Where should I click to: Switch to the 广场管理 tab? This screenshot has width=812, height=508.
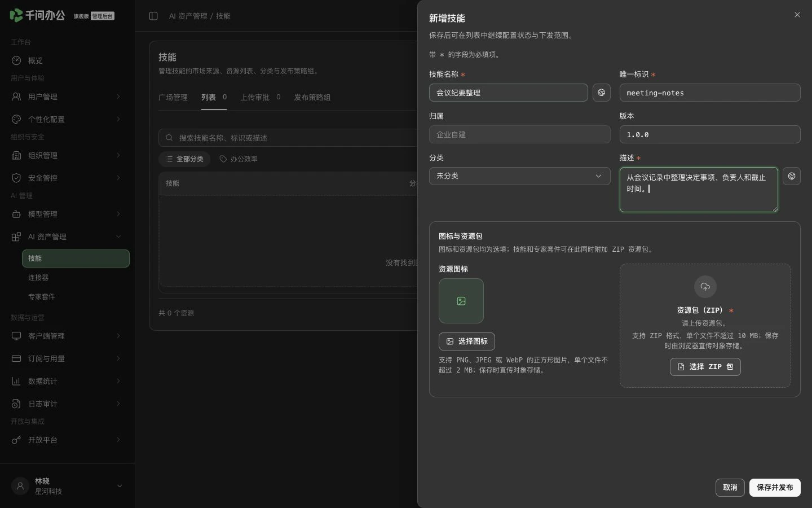coord(173,97)
